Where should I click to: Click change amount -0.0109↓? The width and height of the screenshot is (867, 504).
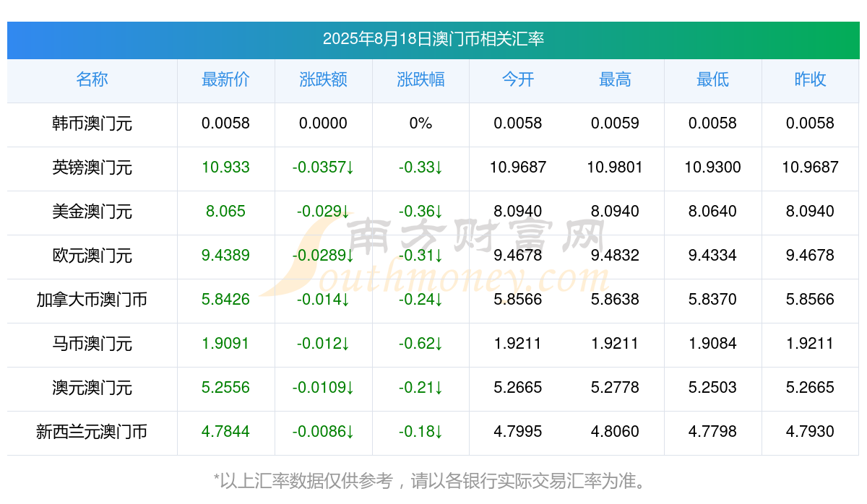(323, 388)
